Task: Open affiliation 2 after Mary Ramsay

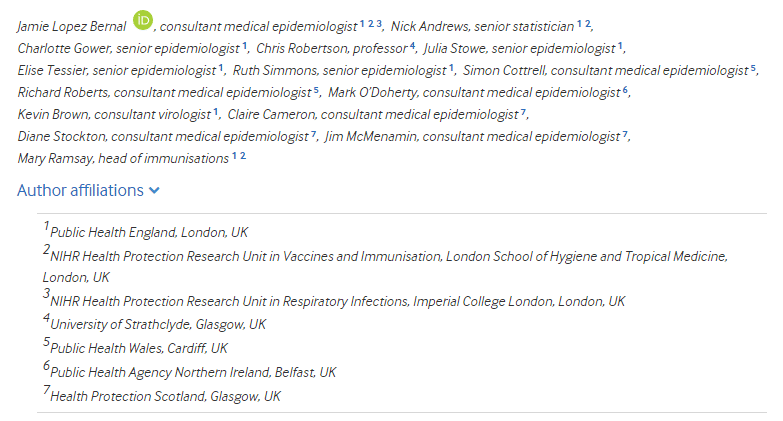Action: tap(243, 156)
